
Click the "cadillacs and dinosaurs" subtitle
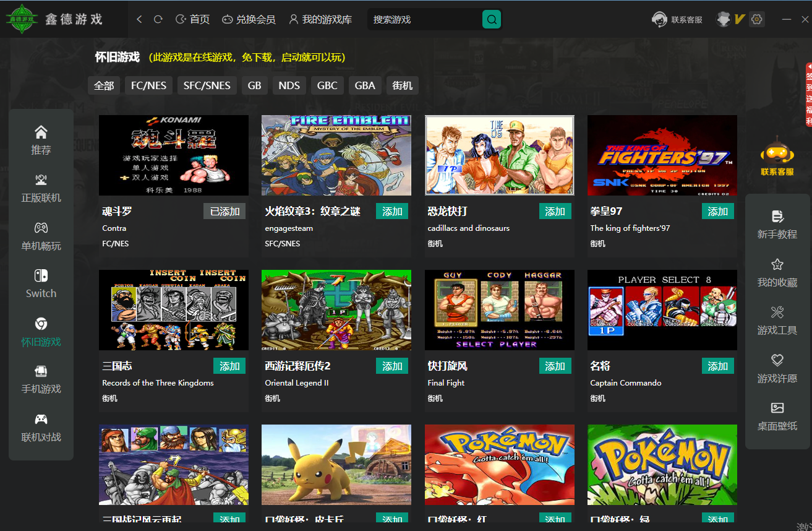[x=469, y=228]
